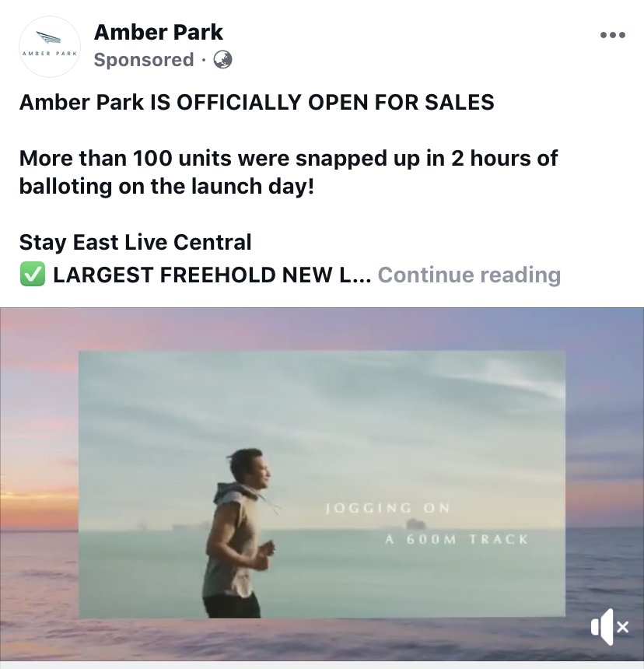Play the jogging man video
Image resolution: width=644 pixels, height=669 pixels.
coord(322,484)
